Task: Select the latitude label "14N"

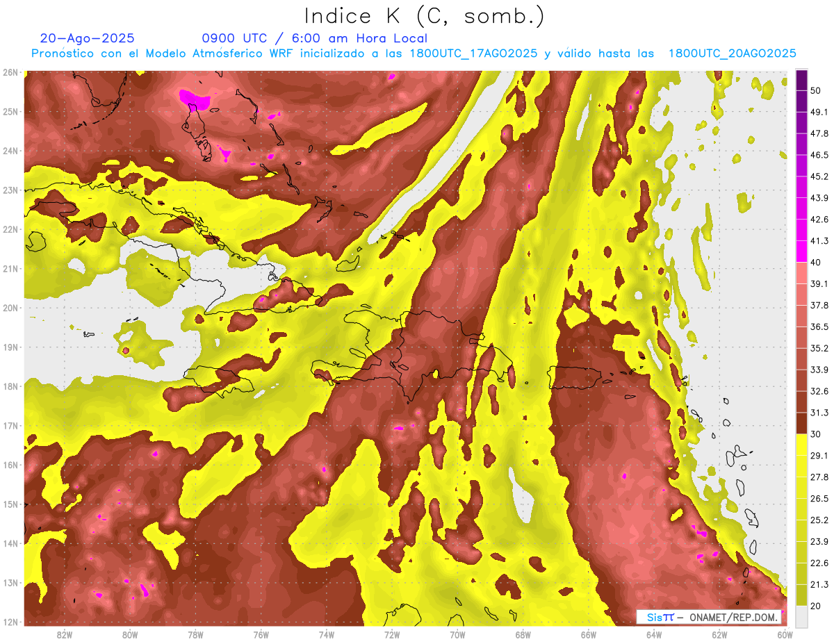Action: (10, 543)
